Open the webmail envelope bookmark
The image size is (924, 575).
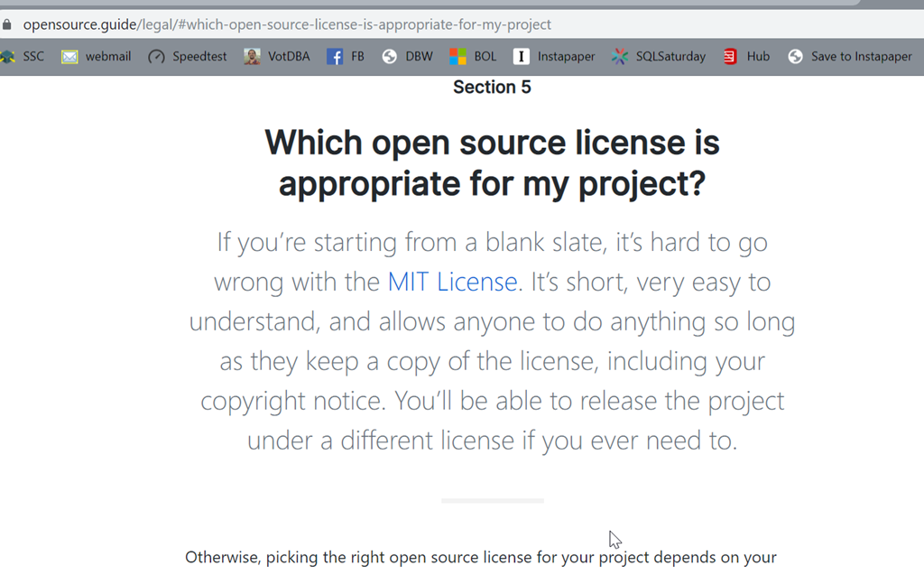(96, 56)
